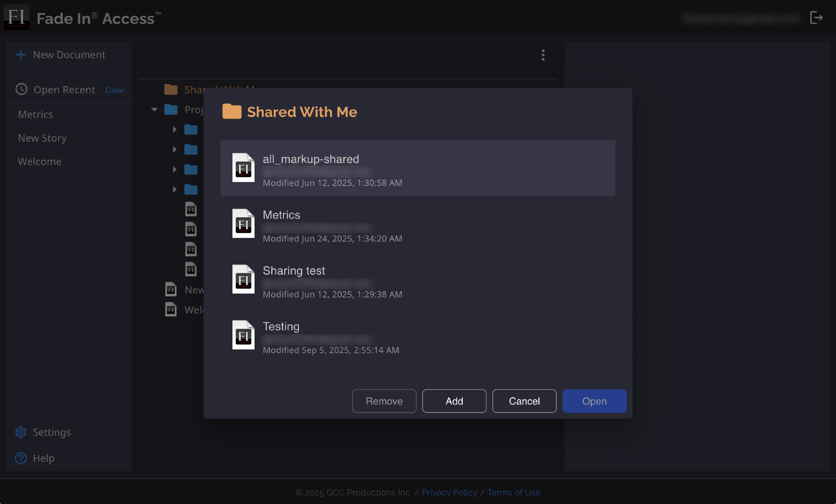Expand the last subfolder arrow under Projects
This screenshot has width=836, height=504.
175,190
